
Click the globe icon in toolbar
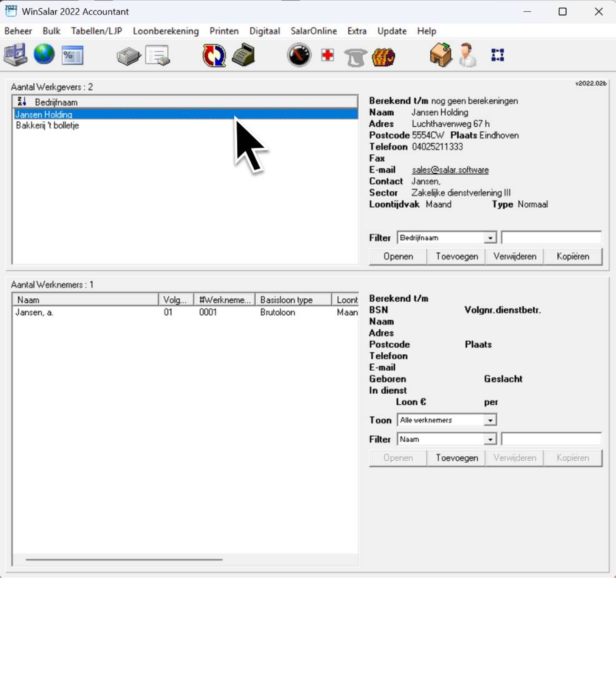pyautogui.click(x=44, y=55)
